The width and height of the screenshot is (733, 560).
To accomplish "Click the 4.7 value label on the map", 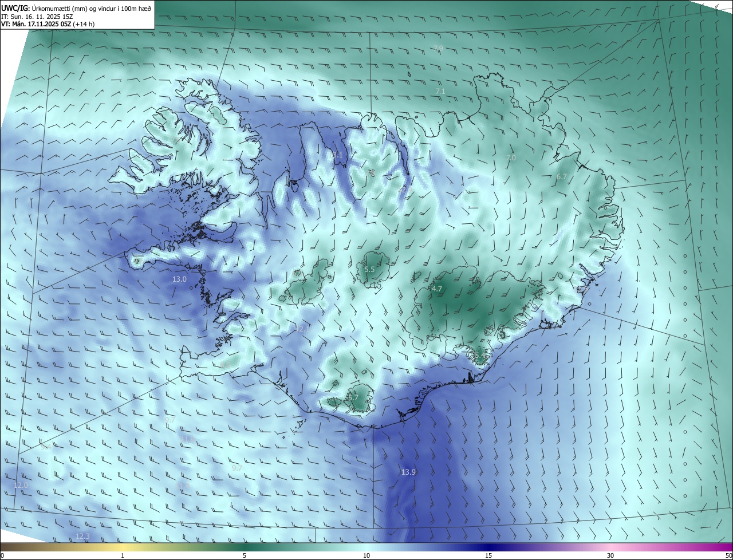I will [x=437, y=289].
